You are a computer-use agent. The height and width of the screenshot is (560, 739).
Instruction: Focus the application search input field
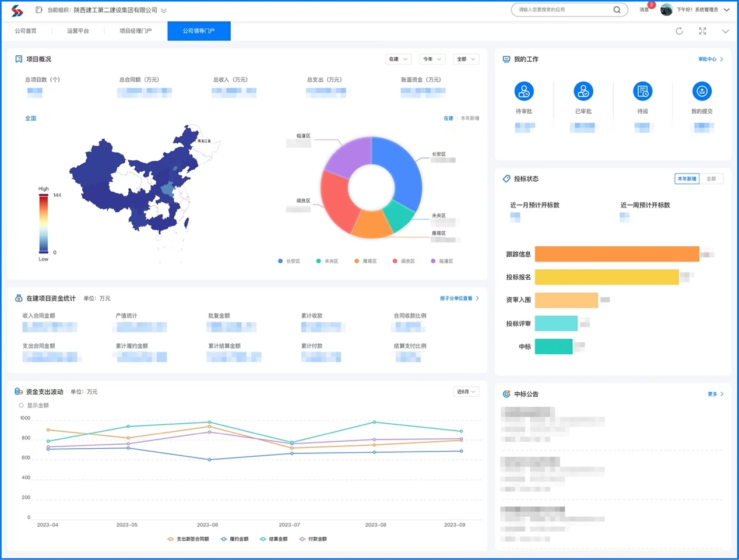pyautogui.click(x=564, y=10)
